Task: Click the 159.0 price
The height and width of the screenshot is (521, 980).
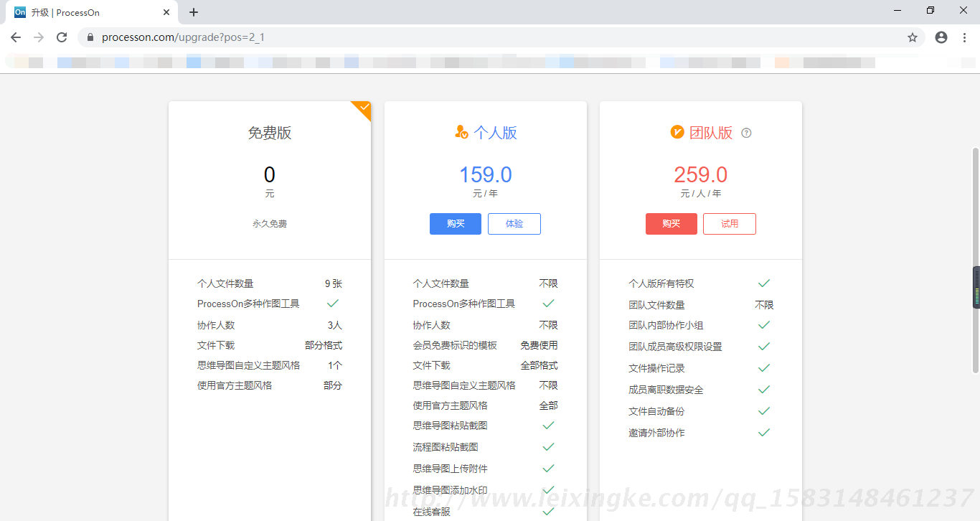Action: pyautogui.click(x=486, y=174)
